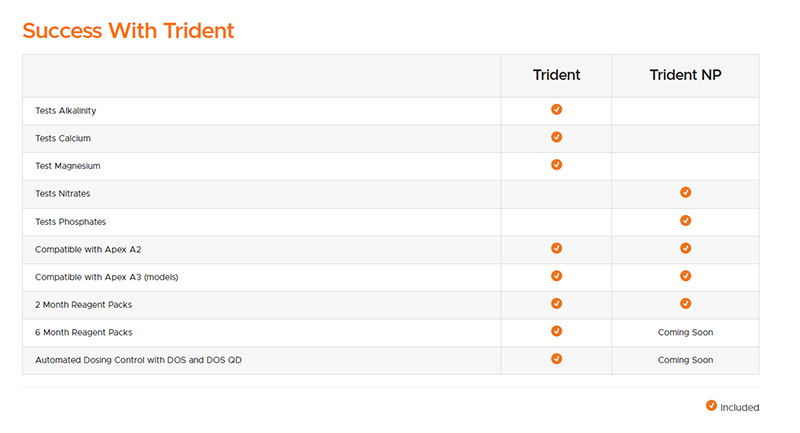Click Trident checkmark for Apex A2 compatibility

[x=556, y=248]
